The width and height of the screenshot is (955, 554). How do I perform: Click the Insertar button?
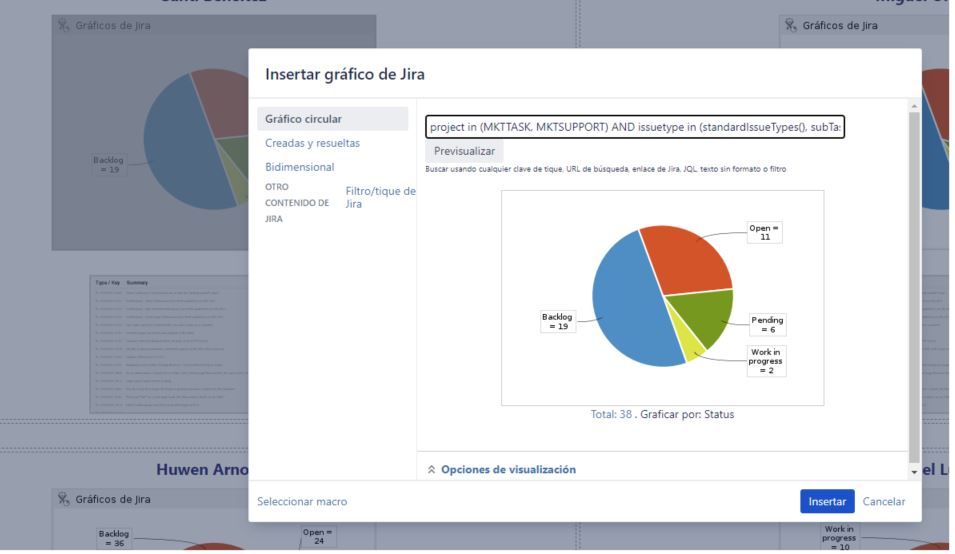tap(826, 501)
